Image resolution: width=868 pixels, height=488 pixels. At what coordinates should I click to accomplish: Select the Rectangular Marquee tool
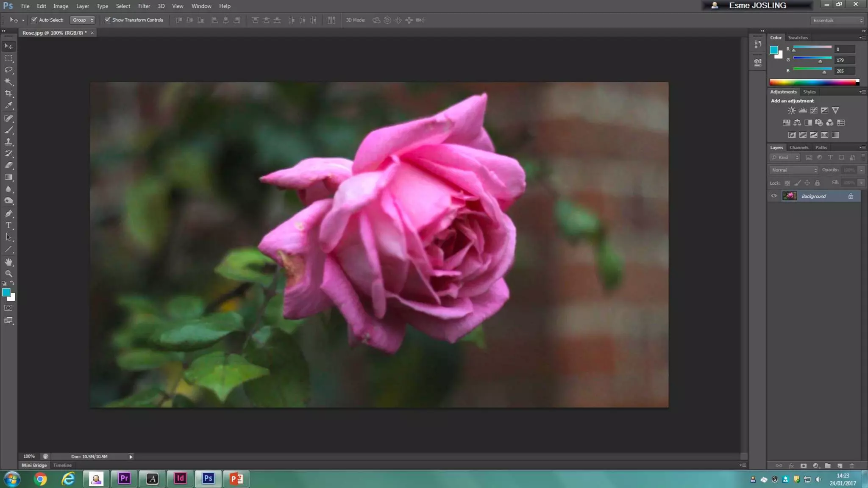[x=8, y=58]
